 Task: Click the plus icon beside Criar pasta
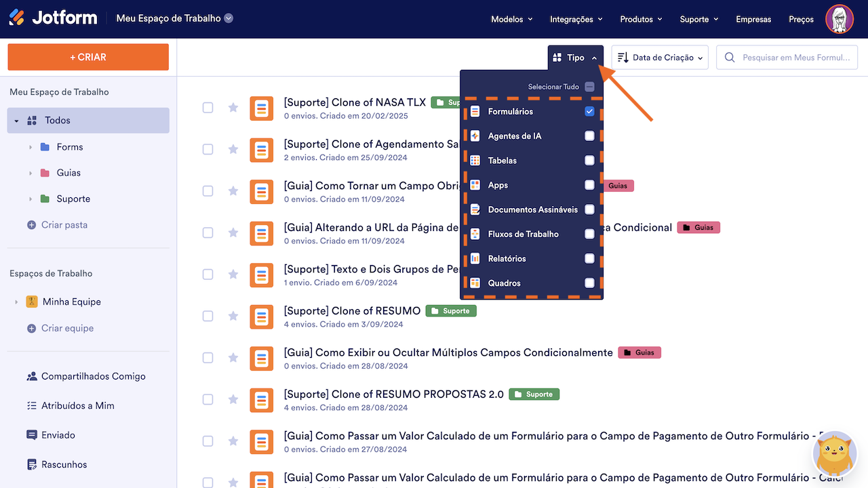coord(31,225)
